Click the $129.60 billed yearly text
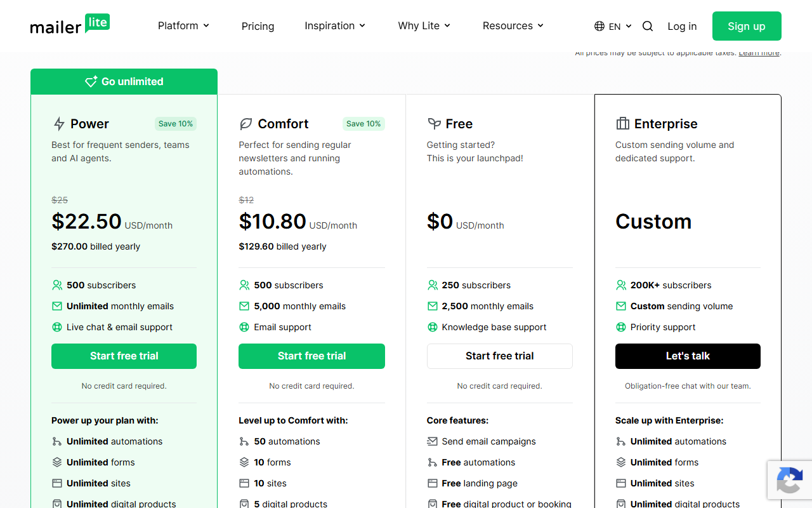The width and height of the screenshot is (812, 508). (x=282, y=246)
